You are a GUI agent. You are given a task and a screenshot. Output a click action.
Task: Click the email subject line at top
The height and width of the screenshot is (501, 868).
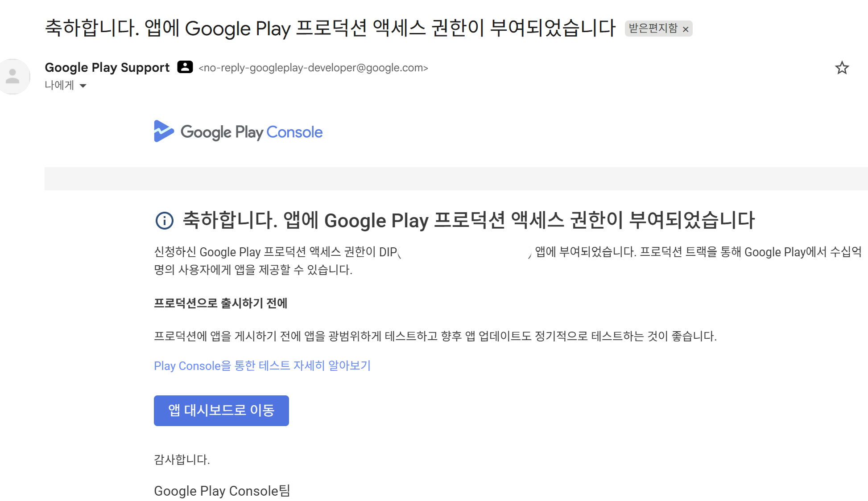pyautogui.click(x=330, y=28)
